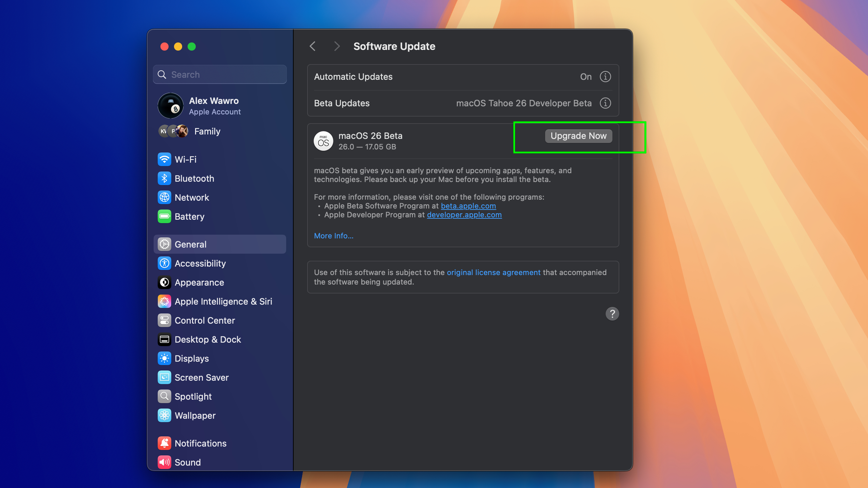Image resolution: width=868 pixels, height=488 pixels.
Task: View the original license agreement link
Action: 493,272
